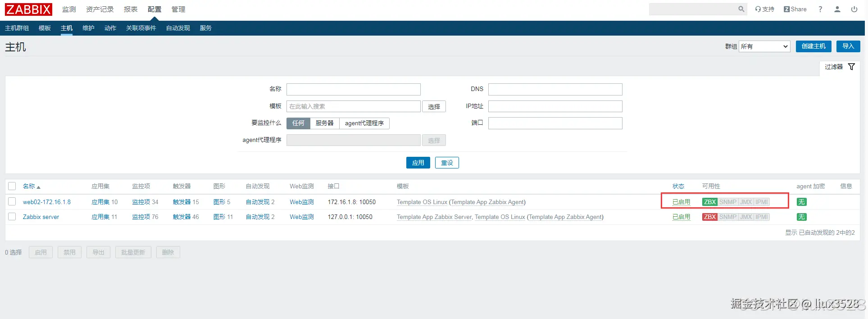868x319 pixels.
Task: Toggle 已启用 status for Zabbix server
Action: point(681,217)
